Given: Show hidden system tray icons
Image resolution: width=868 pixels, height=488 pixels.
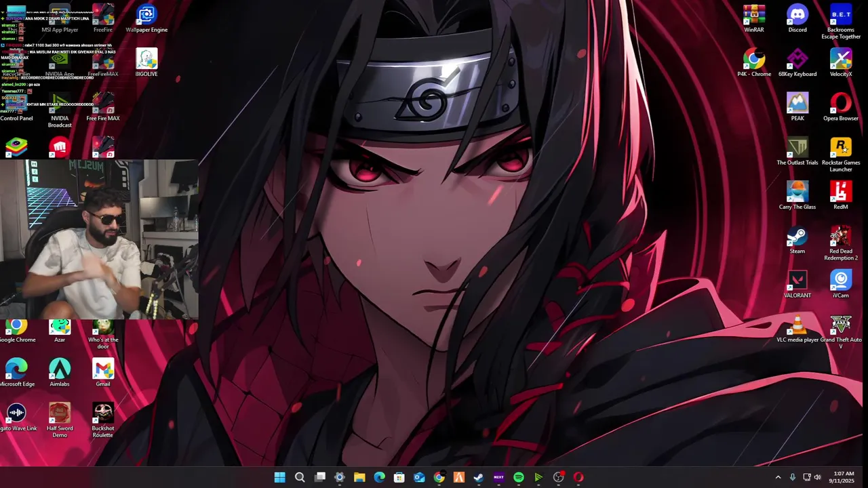Looking at the screenshot, I should pos(778,477).
